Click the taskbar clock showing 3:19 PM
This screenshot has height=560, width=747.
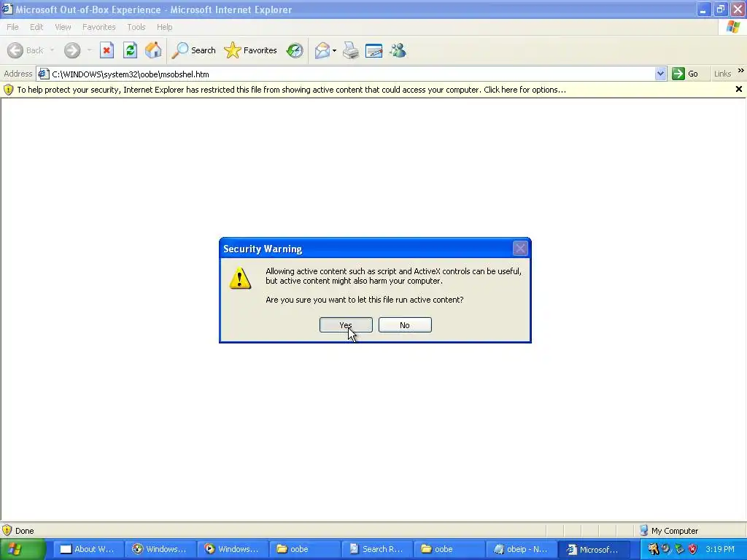tap(720, 549)
